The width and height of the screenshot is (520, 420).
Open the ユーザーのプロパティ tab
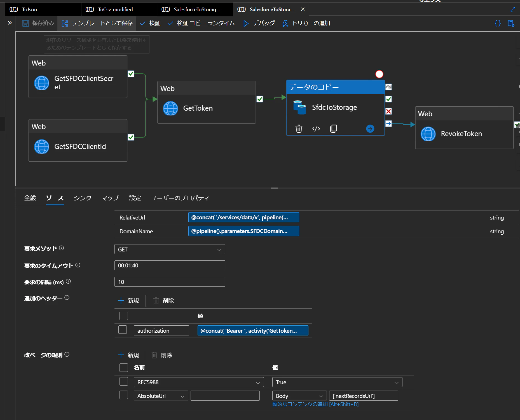click(x=180, y=198)
